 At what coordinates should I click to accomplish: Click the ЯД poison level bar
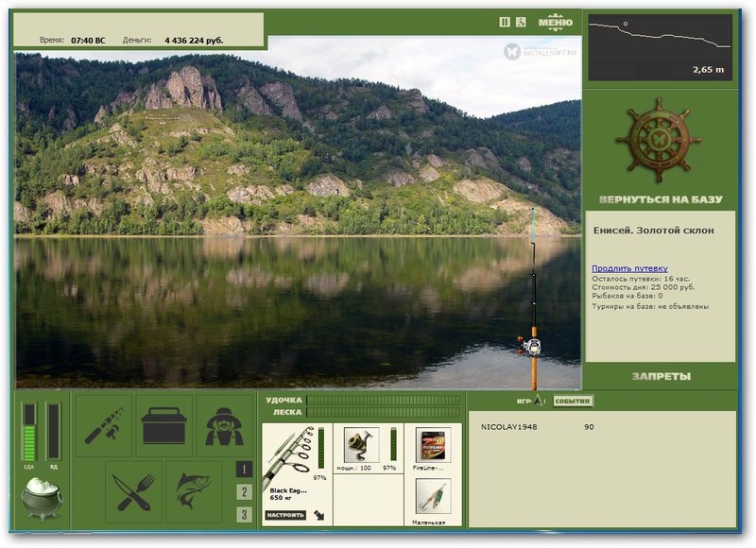coord(54,432)
